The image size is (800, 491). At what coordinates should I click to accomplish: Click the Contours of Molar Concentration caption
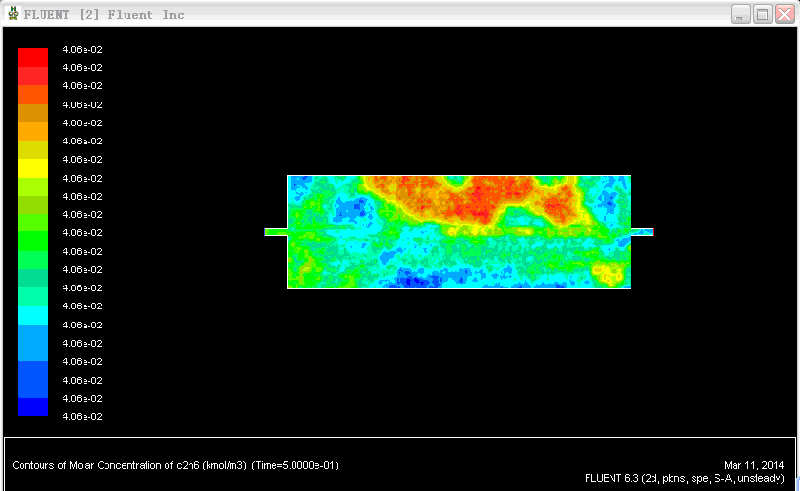pyautogui.click(x=176, y=465)
